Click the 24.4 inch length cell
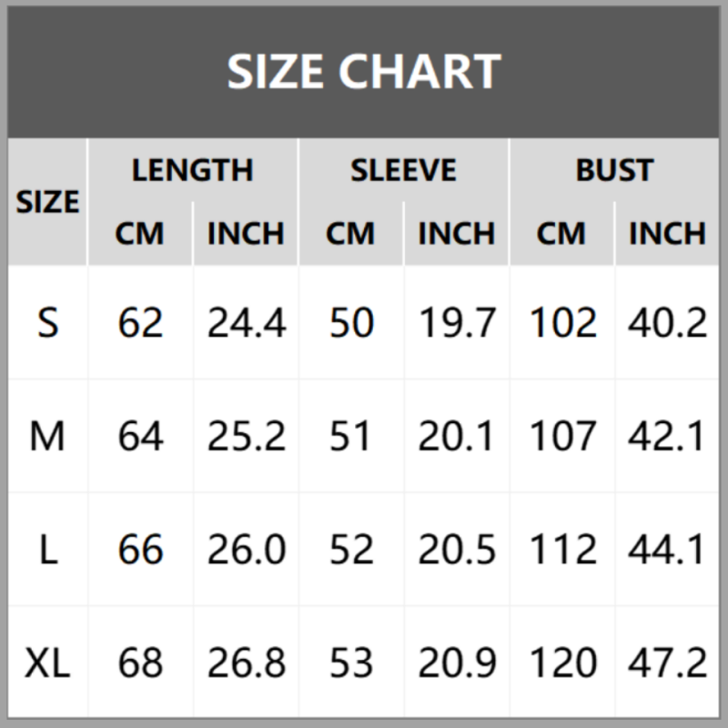Image resolution: width=728 pixels, height=728 pixels. pos(246,323)
